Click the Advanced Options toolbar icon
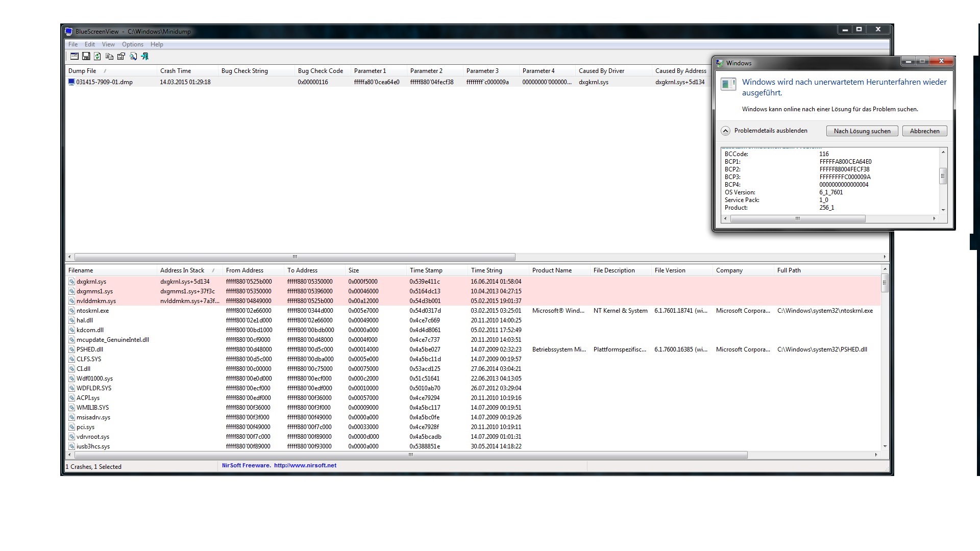Viewport: 980px width, 551px height. pyautogui.click(x=74, y=56)
